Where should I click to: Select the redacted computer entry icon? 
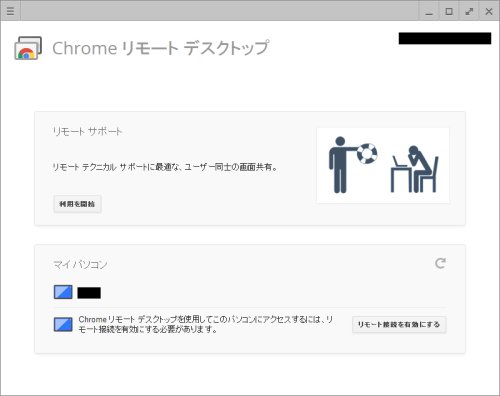click(63, 292)
